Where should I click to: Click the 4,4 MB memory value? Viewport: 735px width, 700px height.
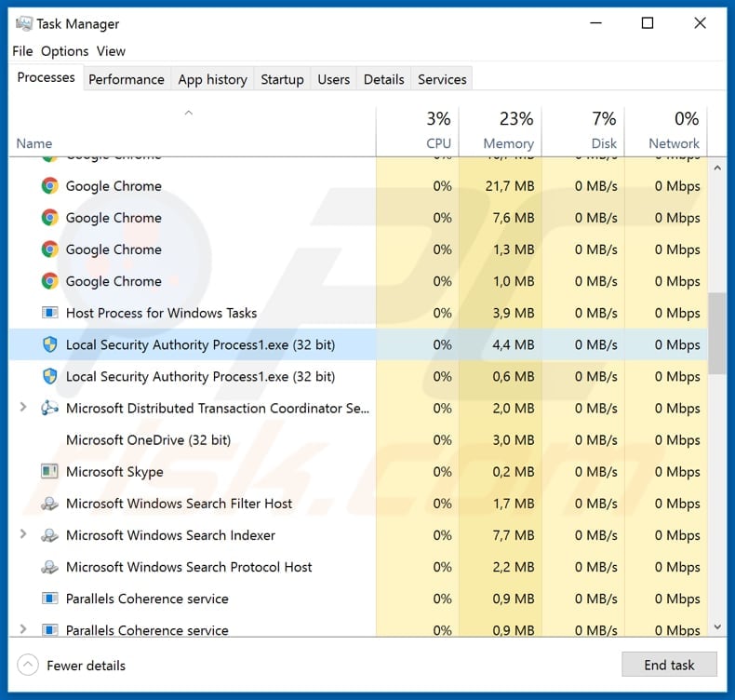pyautogui.click(x=514, y=345)
